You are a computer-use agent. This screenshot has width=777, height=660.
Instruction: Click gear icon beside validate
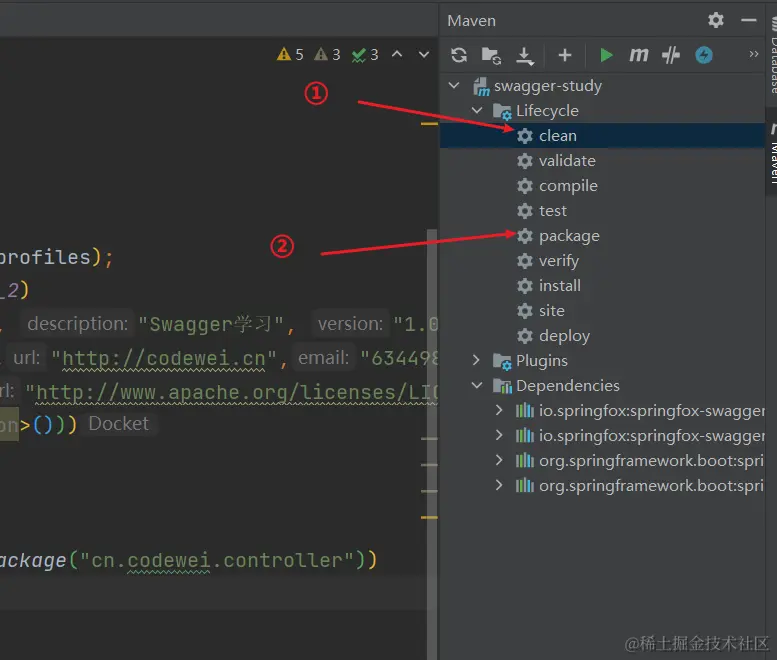[x=525, y=161]
